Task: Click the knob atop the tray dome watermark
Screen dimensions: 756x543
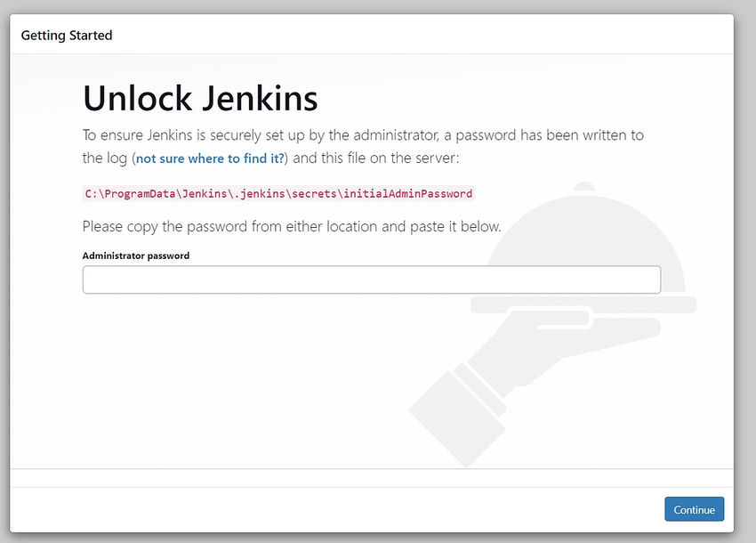Action: click(x=584, y=187)
